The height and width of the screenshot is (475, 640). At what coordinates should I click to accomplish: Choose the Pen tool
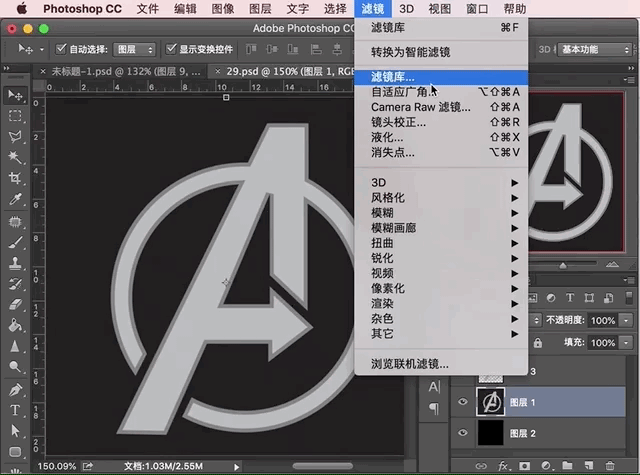pos(16,389)
